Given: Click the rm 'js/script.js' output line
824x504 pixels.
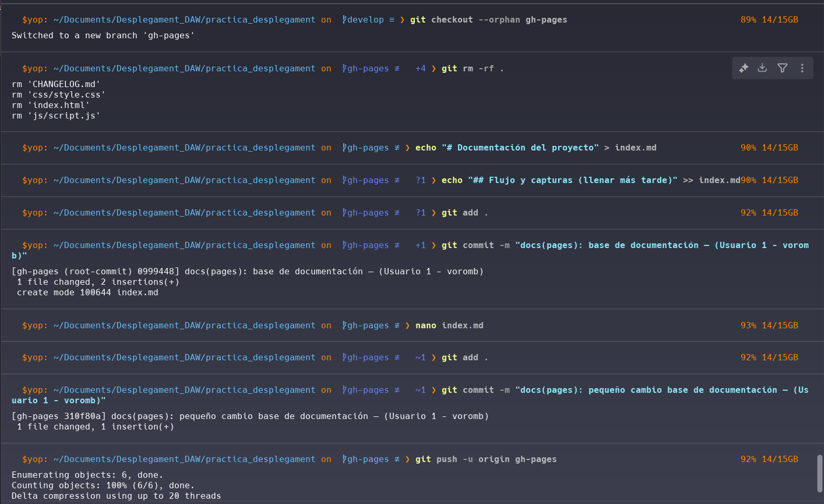Looking at the screenshot, I should pyautogui.click(x=56, y=116).
